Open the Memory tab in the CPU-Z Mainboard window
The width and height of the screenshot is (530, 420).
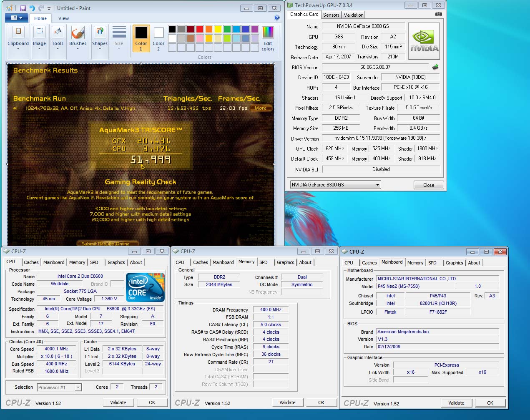415,263
